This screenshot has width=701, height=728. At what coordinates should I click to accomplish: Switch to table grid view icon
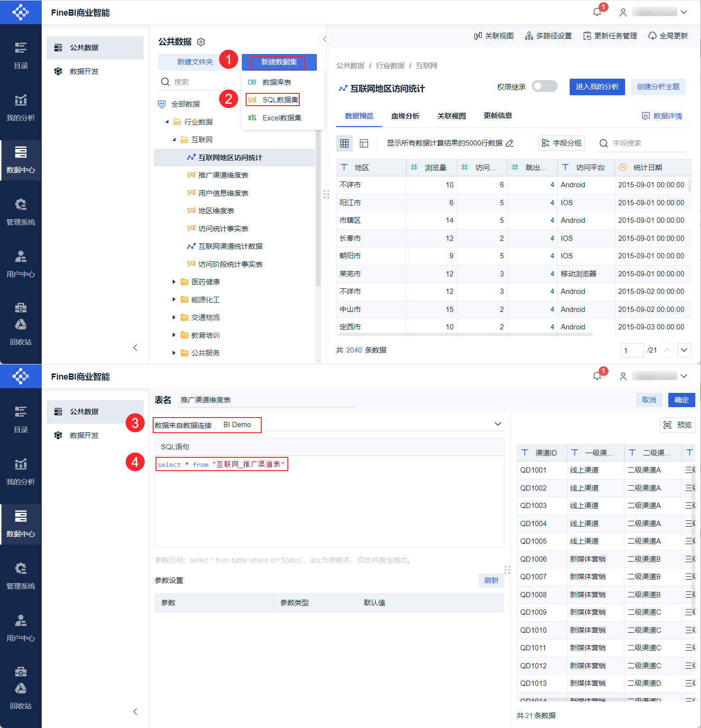click(344, 143)
